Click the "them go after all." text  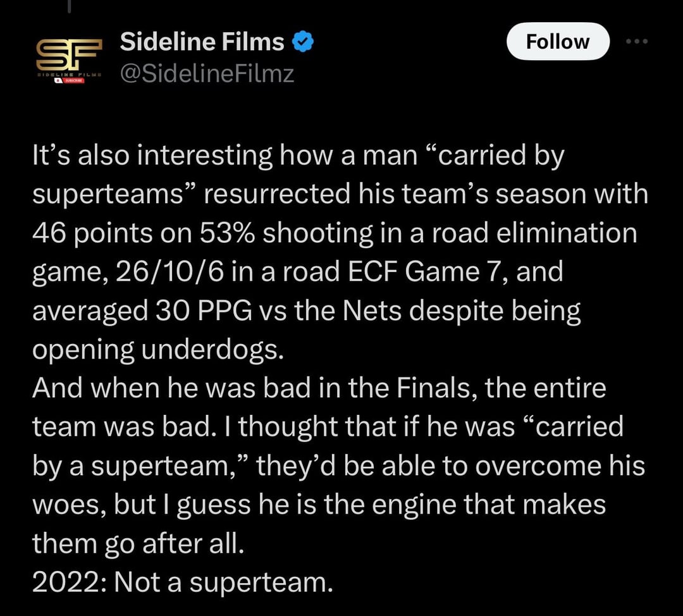[x=137, y=543]
